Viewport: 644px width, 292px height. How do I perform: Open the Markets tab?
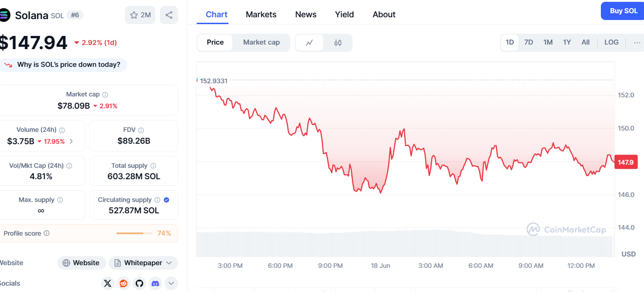coord(261,15)
